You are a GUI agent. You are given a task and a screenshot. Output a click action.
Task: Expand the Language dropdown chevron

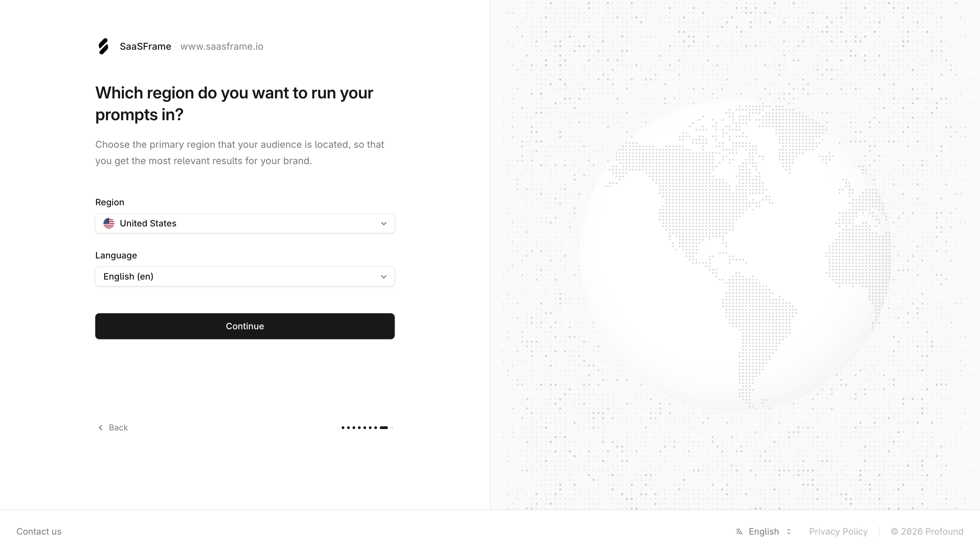(x=383, y=277)
